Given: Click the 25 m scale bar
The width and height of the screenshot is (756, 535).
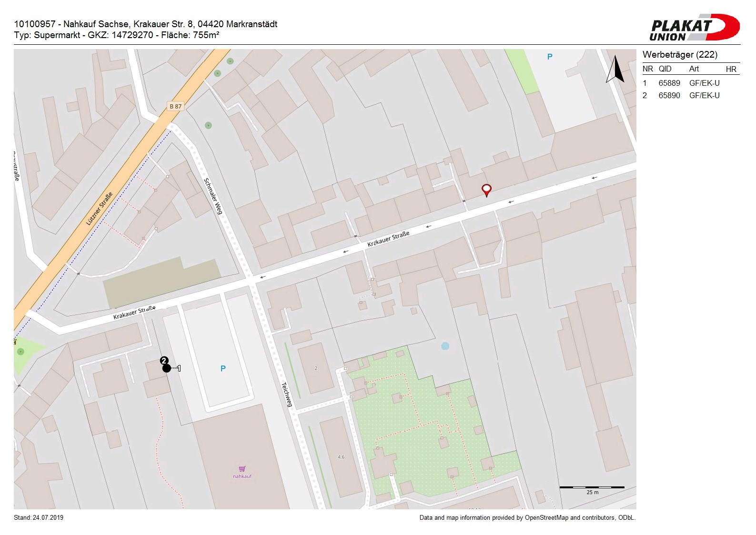Looking at the screenshot, I should pos(592,488).
